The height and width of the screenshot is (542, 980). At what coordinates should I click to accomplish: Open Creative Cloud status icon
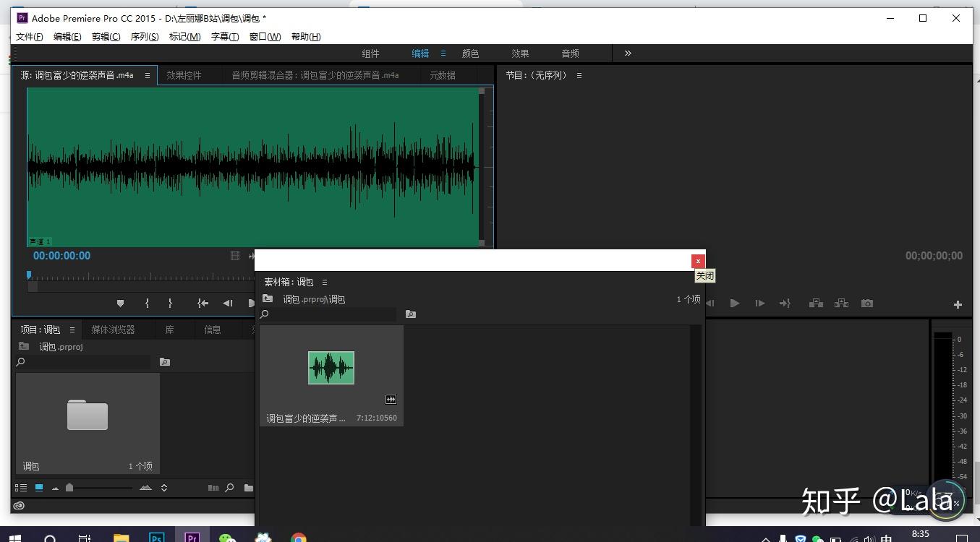19,506
